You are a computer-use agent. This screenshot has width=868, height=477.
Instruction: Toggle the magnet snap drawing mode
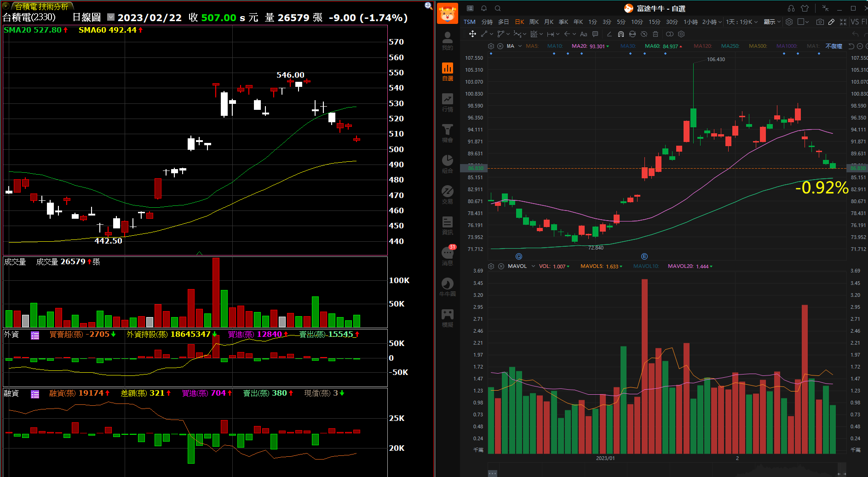(621, 34)
